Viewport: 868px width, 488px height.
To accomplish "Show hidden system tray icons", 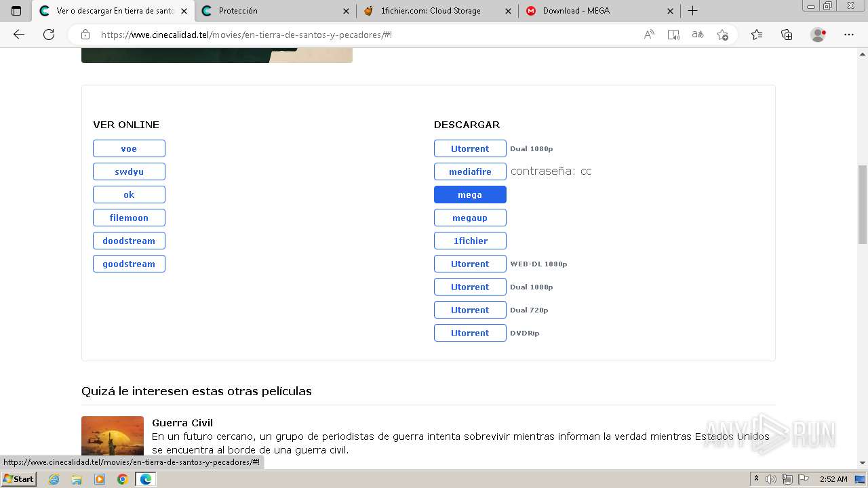I will click(757, 479).
